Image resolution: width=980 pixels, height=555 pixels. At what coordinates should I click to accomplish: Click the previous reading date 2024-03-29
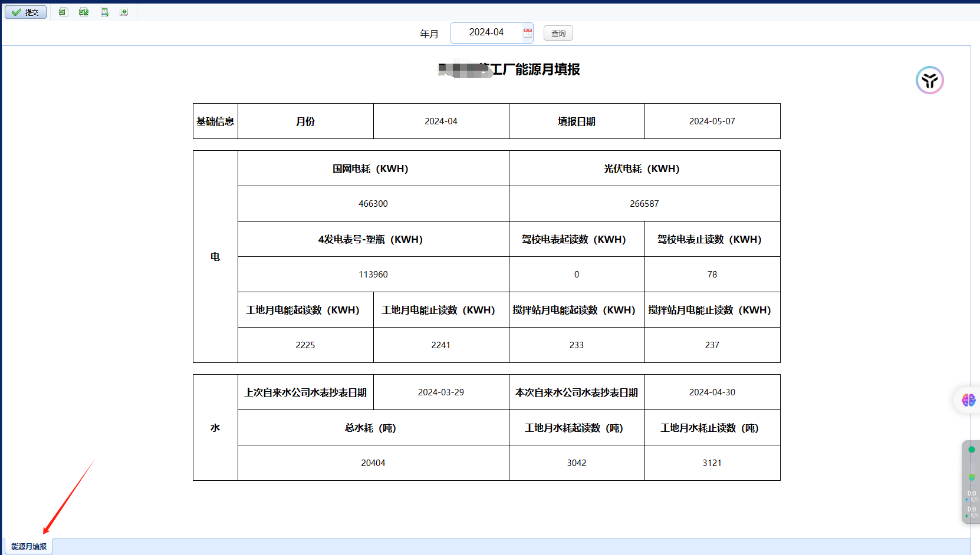(x=441, y=392)
